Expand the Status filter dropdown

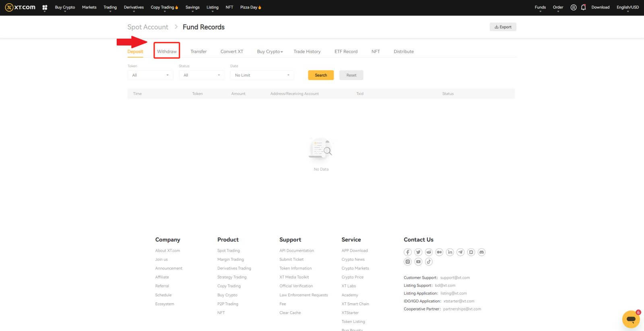[202, 75]
